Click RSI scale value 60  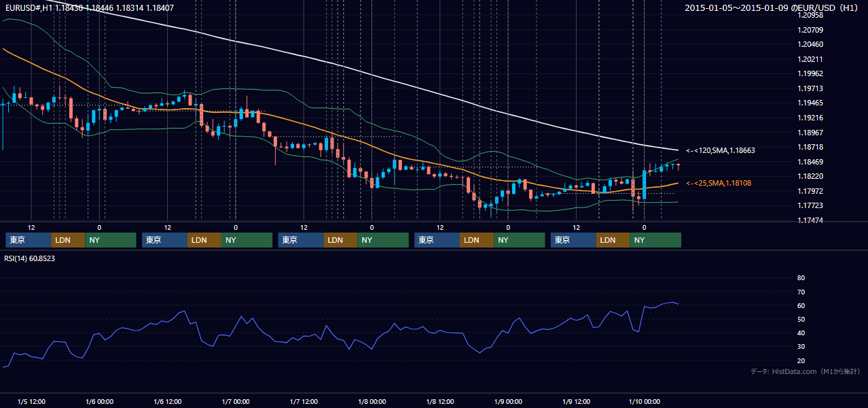click(801, 305)
